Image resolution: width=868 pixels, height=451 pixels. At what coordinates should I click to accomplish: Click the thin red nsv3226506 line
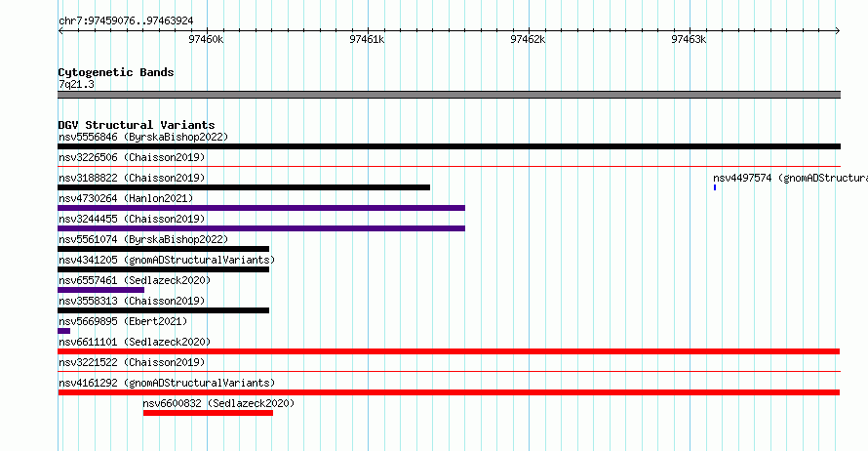[449, 166]
